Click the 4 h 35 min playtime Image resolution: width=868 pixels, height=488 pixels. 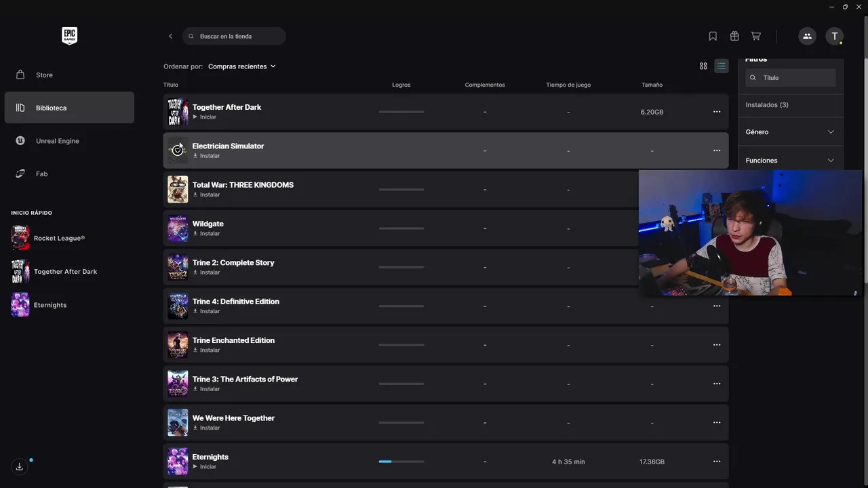pyautogui.click(x=568, y=462)
